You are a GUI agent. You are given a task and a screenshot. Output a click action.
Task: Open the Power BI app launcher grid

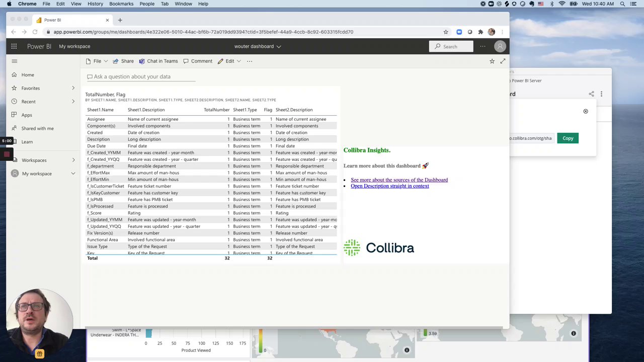pos(14,46)
